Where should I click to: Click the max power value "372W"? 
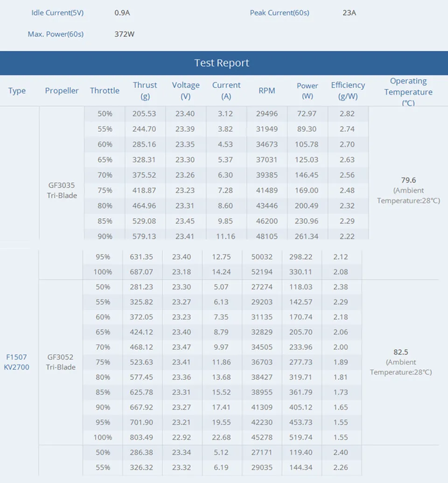coord(124,34)
